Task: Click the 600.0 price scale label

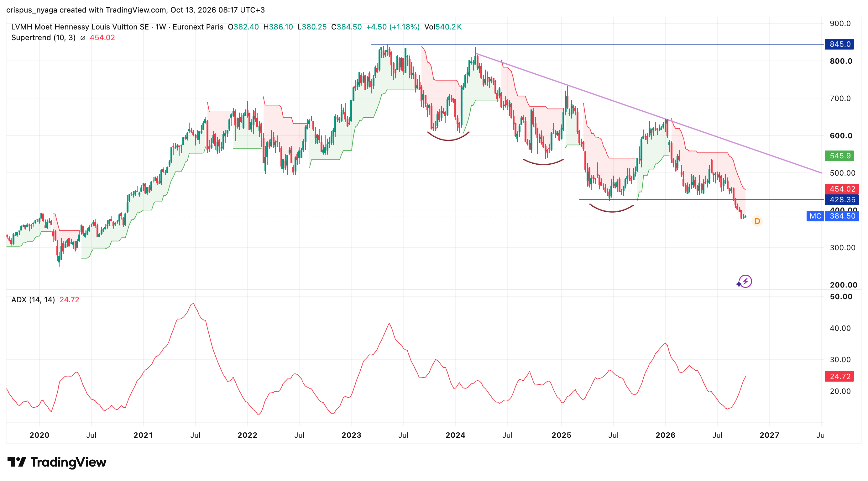Action: 841,136
